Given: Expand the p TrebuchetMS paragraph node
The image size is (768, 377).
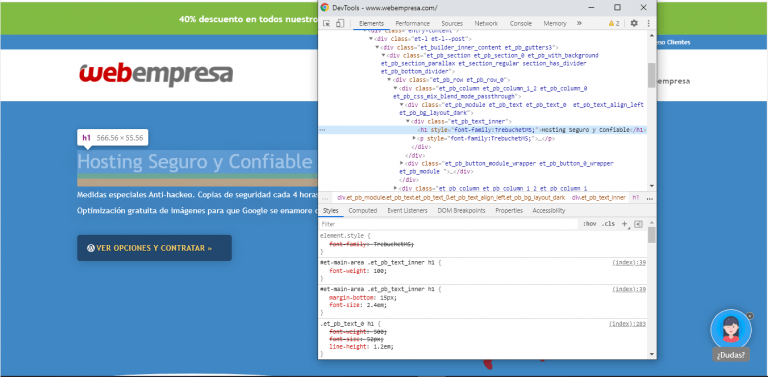Looking at the screenshot, I should tap(414, 139).
